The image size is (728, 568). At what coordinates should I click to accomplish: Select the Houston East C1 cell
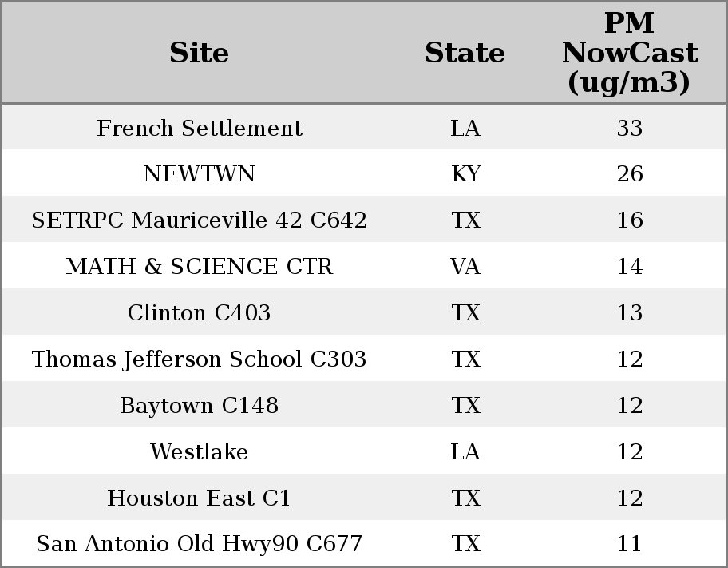pos(200,498)
